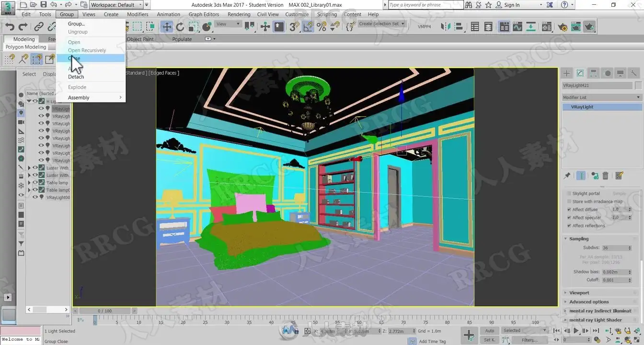The width and height of the screenshot is (644, 345).
Task: Collapse the Sampling rollout
Action: [579, 239]
